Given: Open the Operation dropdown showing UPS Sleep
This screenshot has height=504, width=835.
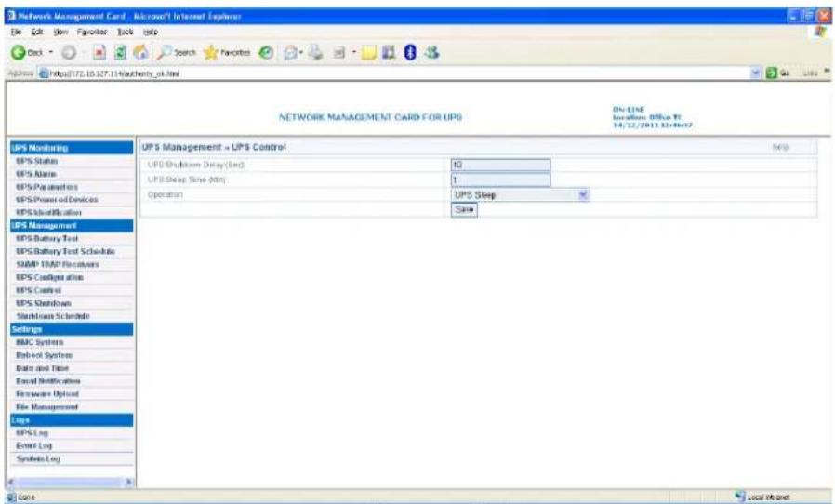Looking at the screenshot, I should click(x=520, y=195).
